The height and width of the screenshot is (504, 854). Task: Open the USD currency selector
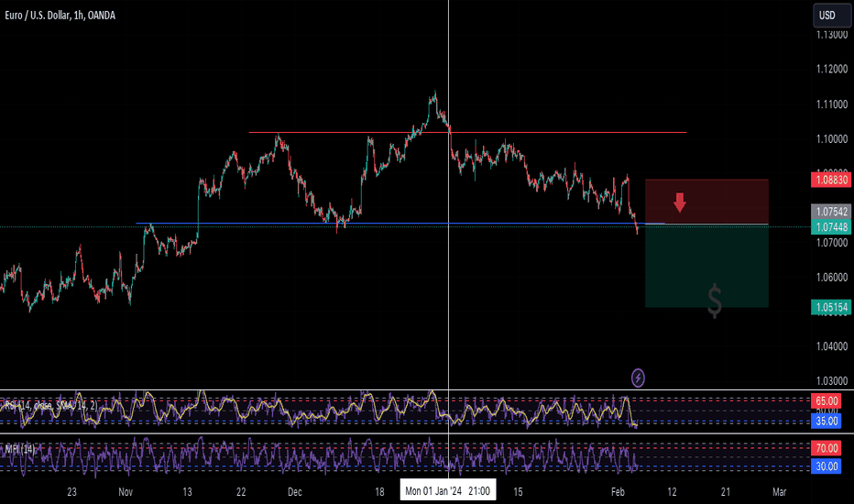[832, 15]
